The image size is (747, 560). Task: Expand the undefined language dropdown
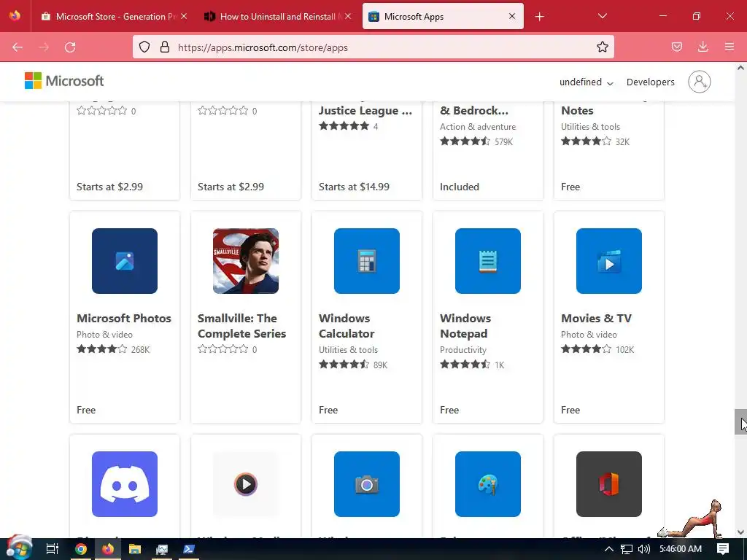pos(586,82)
